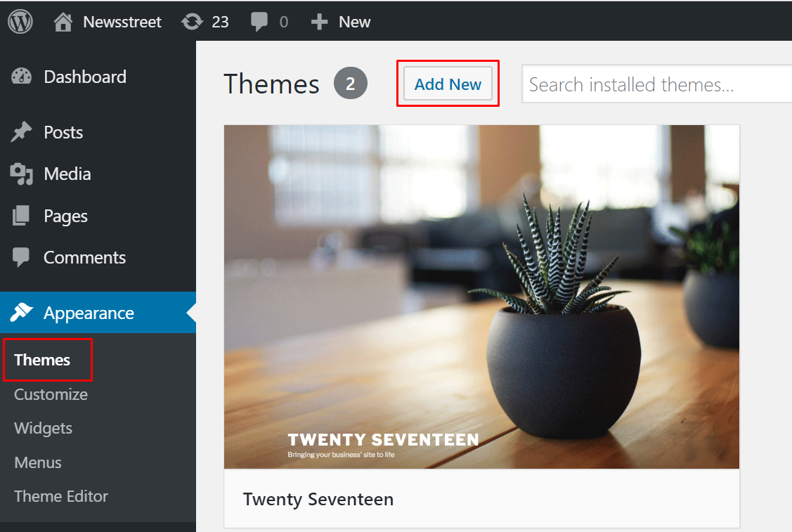Click the Posts pushpin icon
Viewport: 792px width, 532px height.
pyautogui.click(x=22, y=132)
